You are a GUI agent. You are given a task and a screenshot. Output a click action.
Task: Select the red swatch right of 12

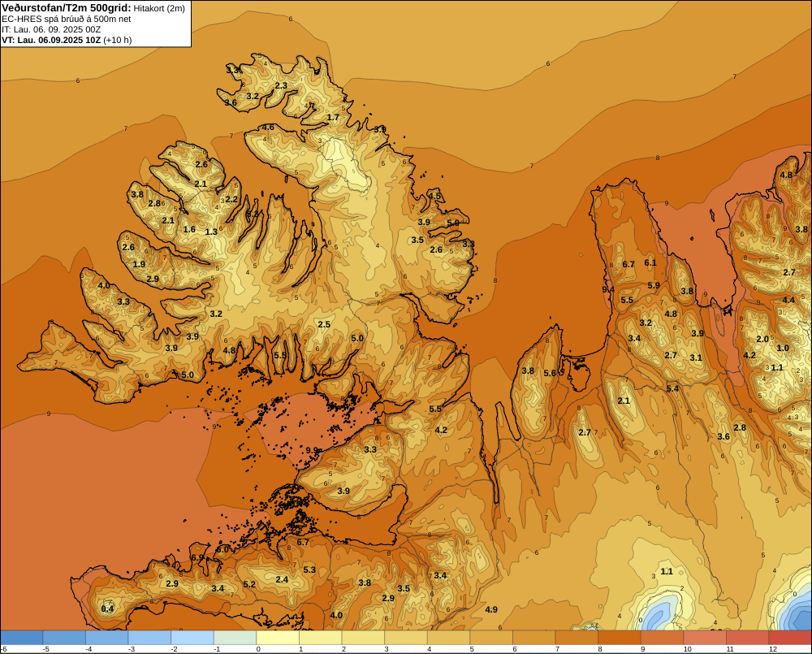[790, 638]
